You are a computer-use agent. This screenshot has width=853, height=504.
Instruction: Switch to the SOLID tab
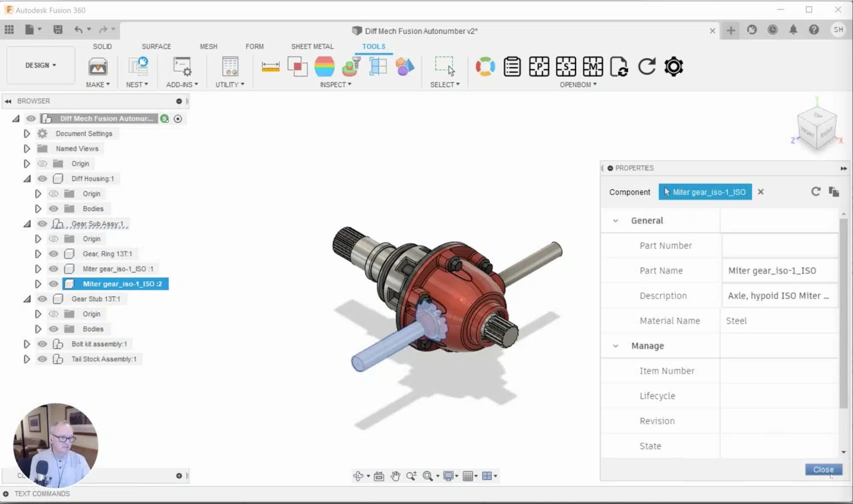102,46
